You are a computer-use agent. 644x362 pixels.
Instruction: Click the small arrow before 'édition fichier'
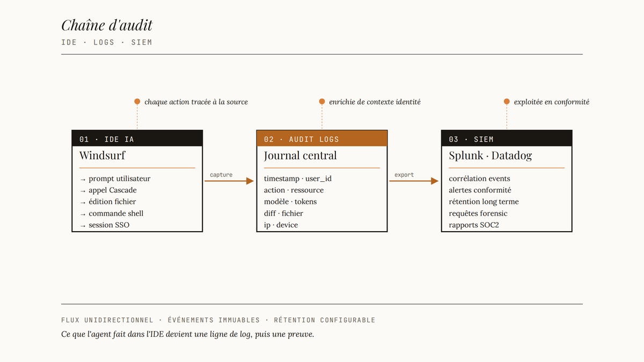tap(83, 202)
